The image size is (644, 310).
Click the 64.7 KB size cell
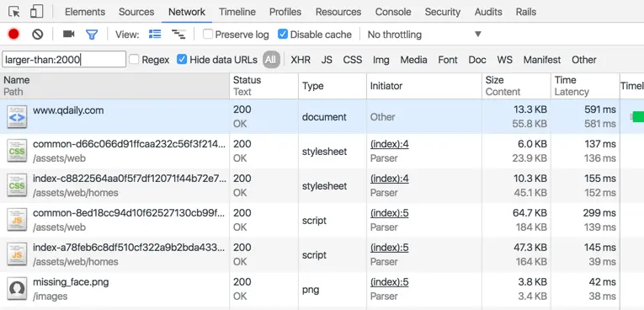tap(530, 213)
